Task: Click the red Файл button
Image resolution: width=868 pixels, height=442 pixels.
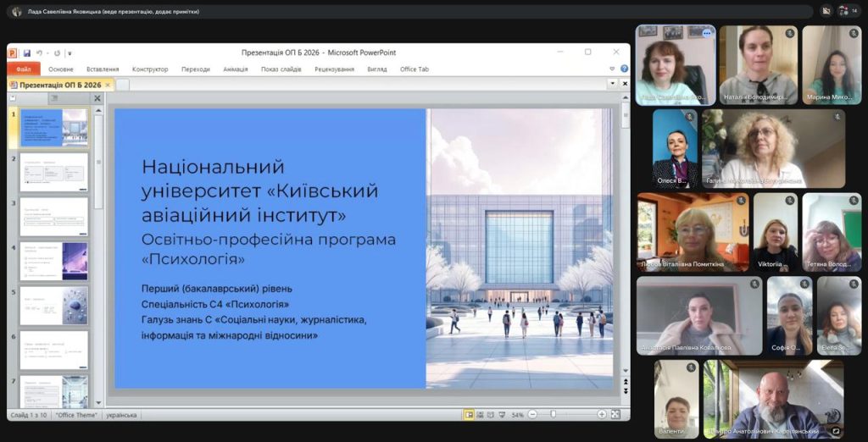Action: tap(23, 69)
